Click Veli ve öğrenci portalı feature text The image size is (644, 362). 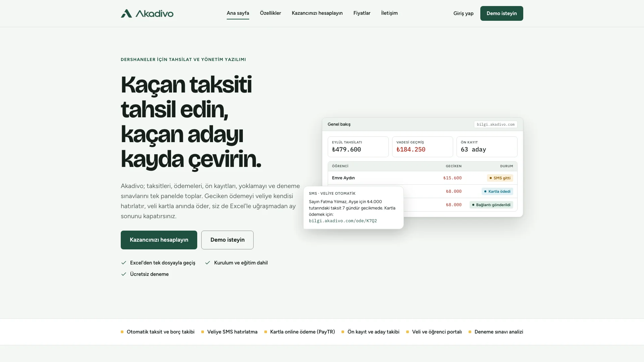click(437, 332)
